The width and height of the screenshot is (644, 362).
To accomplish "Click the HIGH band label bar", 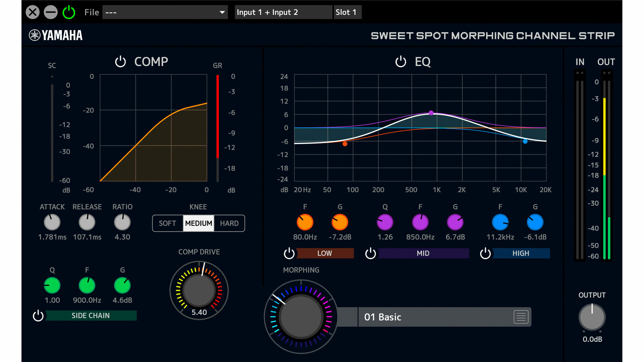I will coord(521,253).
